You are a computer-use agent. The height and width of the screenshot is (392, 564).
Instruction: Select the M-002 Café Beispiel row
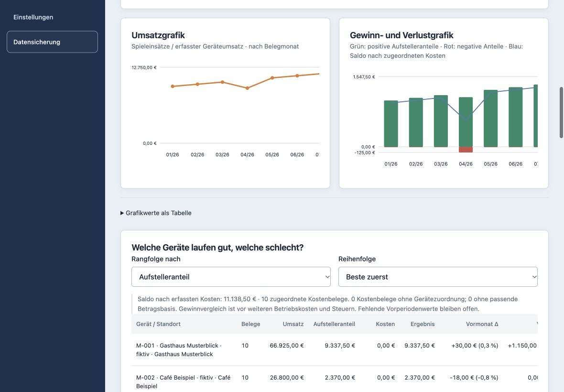coord(335,379)
